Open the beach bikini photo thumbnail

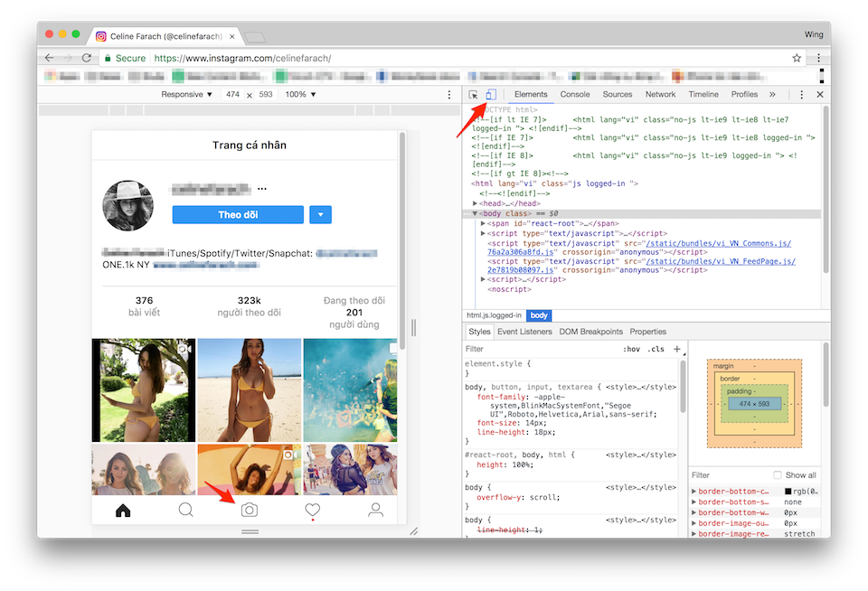point(250,390)
